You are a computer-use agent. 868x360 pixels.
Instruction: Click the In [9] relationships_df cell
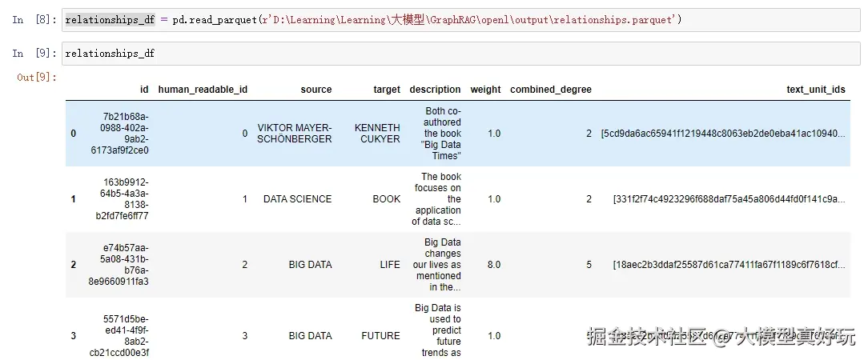pos(461,54)
